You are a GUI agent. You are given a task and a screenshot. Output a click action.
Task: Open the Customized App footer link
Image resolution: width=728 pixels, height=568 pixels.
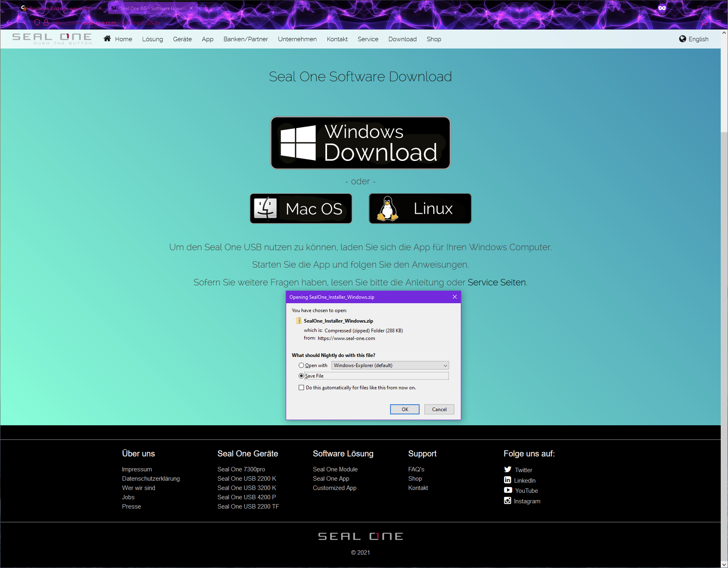pyautogui.click(x=335, y=488)
